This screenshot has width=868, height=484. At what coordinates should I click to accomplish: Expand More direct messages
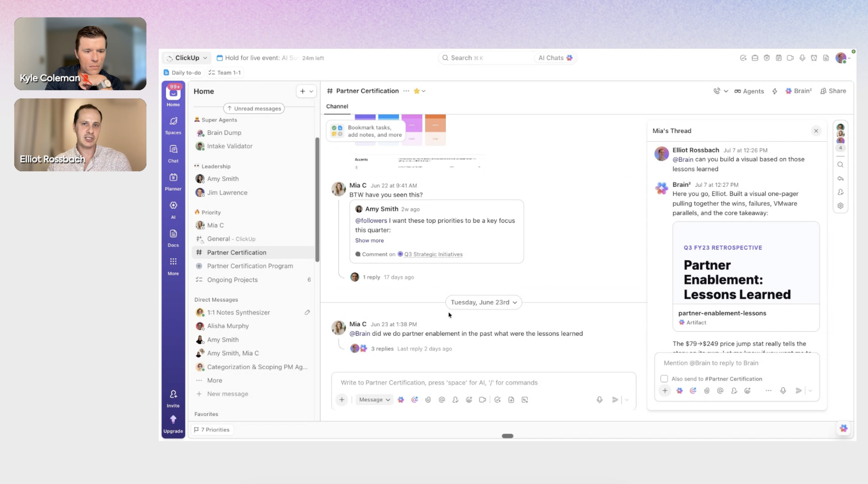[x=214, y=380]
